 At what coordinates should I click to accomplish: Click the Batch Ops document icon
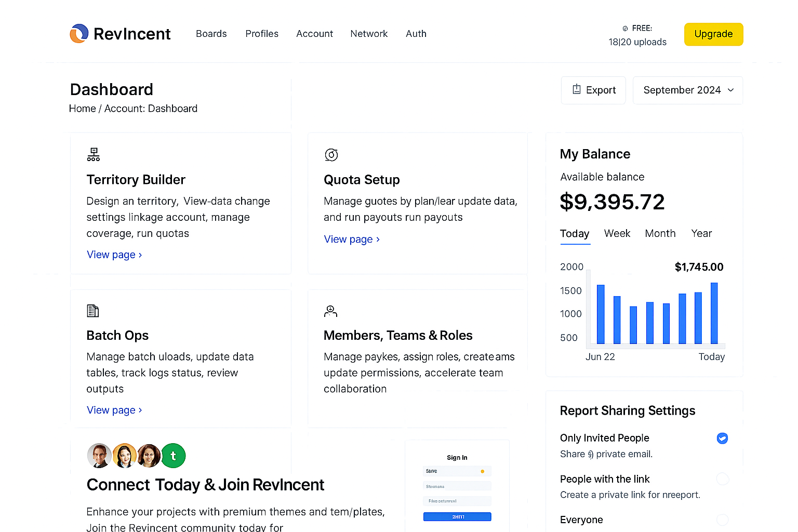92,311
